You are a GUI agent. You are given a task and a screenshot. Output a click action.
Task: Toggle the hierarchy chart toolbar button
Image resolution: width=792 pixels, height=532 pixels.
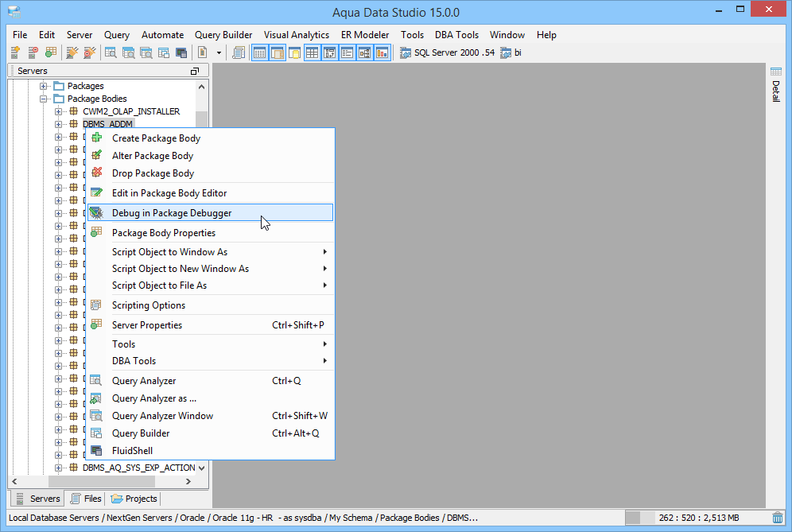click(365, 52)
